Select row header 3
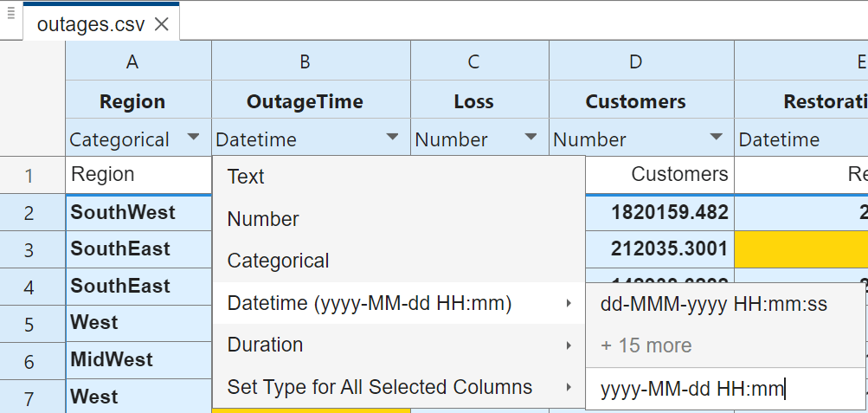The width and height of the screenshot is (868, 413). tap(33, 249)
